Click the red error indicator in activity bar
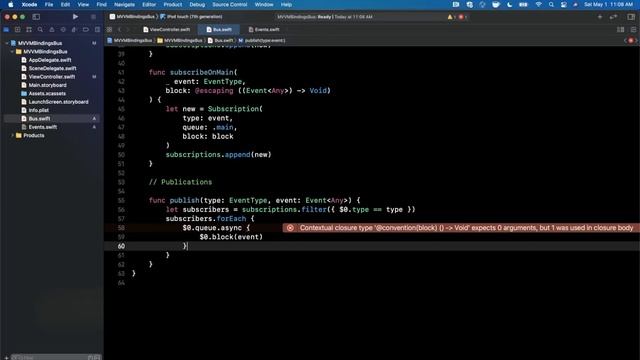 point(462,17)
